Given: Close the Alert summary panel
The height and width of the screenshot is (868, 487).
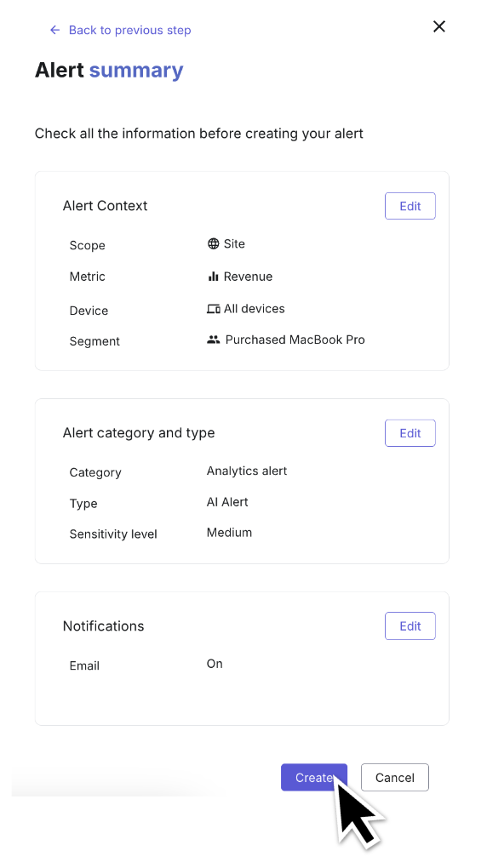Looking at the screenshot, I should point(438,26).
